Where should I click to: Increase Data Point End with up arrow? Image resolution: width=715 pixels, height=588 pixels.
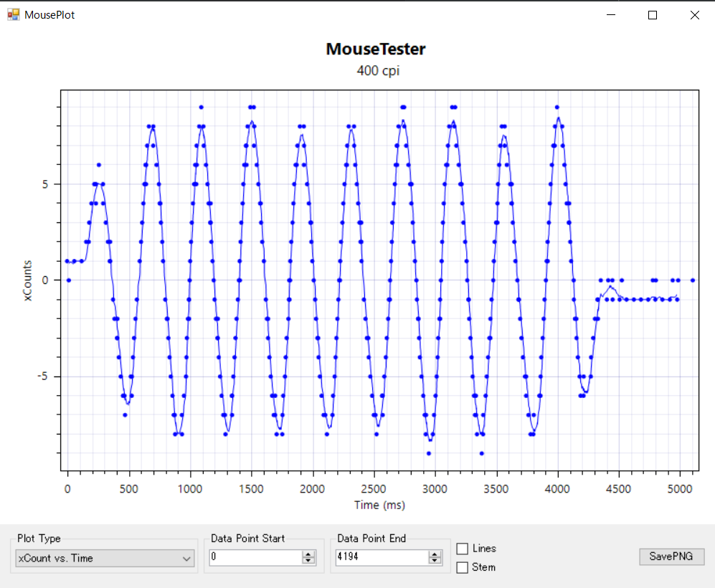tap(435, 554)
